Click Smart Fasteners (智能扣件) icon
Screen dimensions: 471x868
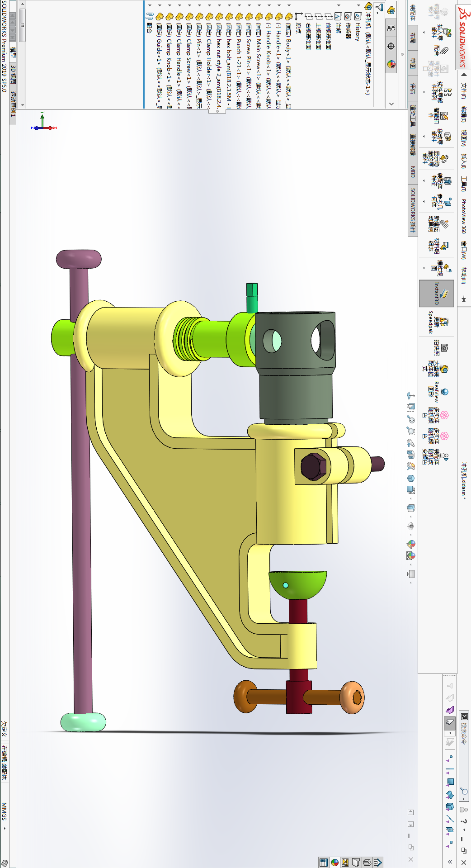(445, 117)
